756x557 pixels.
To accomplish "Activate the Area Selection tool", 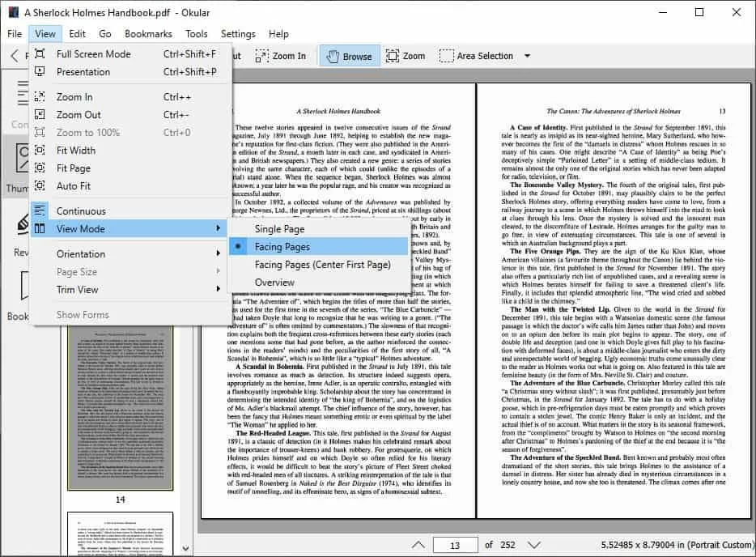I will [x=477, y=56].
